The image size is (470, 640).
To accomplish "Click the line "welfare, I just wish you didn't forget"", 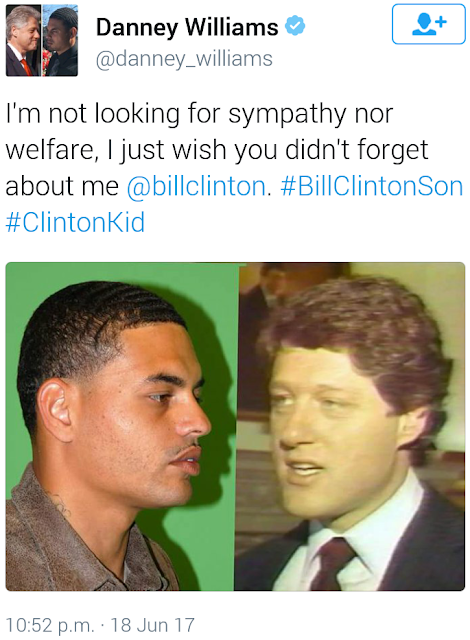I will tap(217, 150).
